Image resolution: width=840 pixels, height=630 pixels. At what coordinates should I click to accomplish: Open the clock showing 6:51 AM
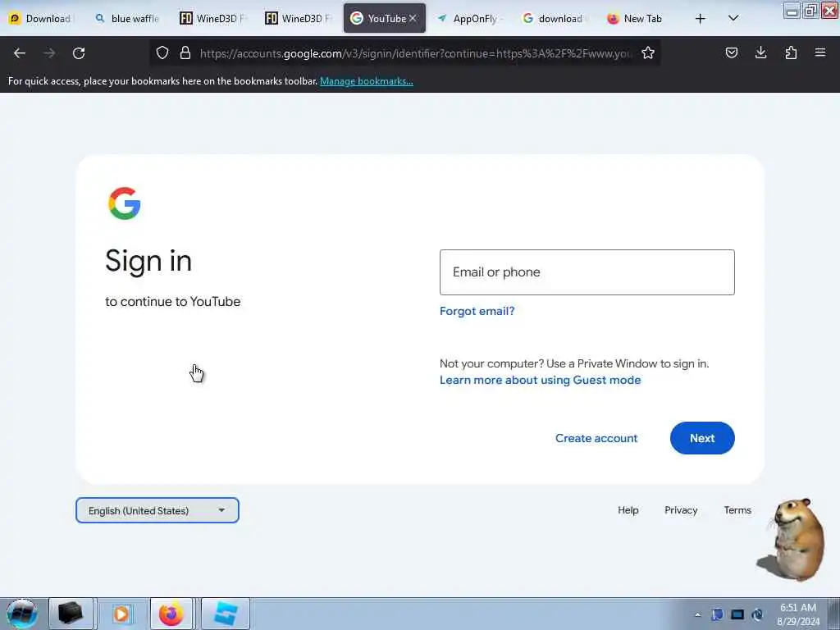coord(798,614)
